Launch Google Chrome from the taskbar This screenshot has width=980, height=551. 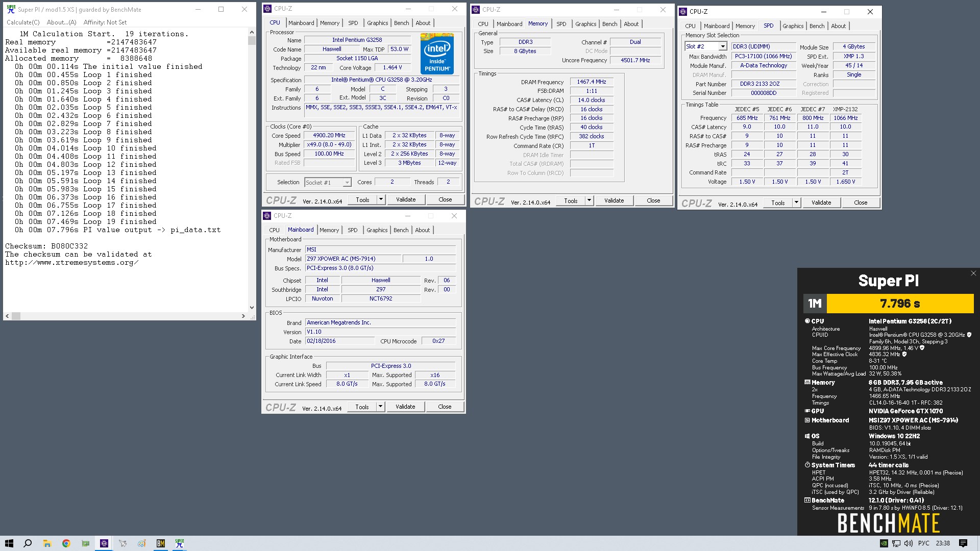66,543
